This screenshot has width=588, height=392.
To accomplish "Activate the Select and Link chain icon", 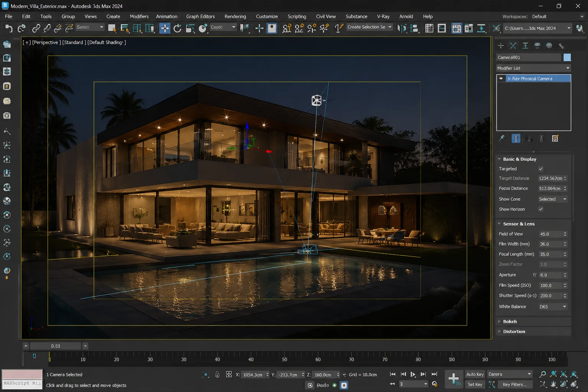I will pyautogui.click(x=36, y=28).
